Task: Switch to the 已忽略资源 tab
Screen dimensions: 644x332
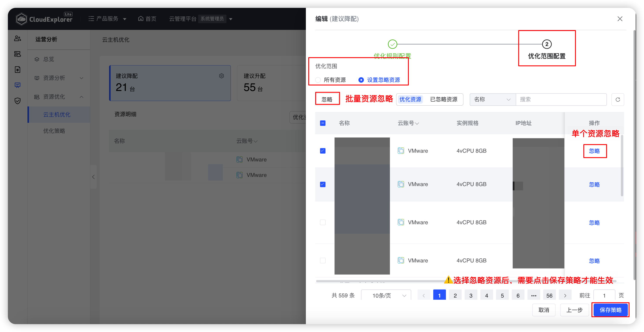Action: [x=444, y=99]
